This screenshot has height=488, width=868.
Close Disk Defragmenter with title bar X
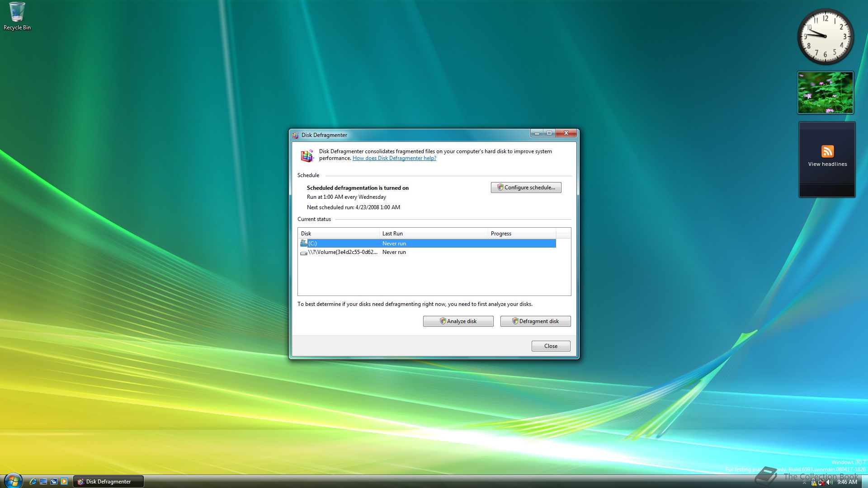pyautogui.click(x=566, y=133)
